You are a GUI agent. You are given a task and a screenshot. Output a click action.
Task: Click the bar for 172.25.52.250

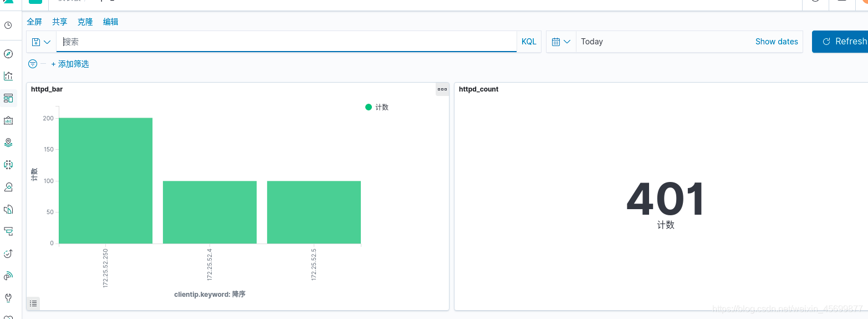tap(105, 181)
